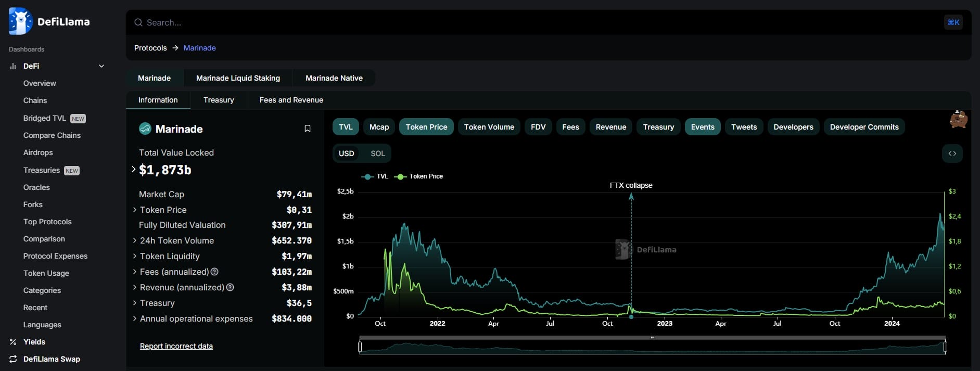Image resolution: width=980 pixels, height=371 pixels.
Task: Switch to Fees and Revenue tab
Action: click(291, 100)
